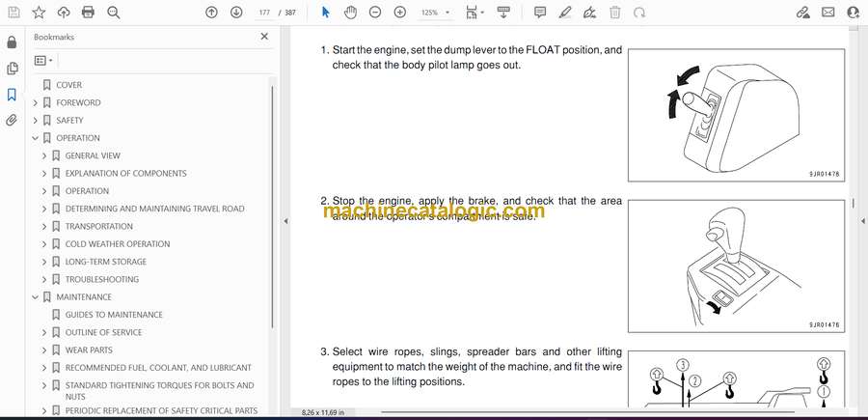This screenshot has width=868, height=420.
Task: Zoom in with the plus button
Action: point(400,13)
